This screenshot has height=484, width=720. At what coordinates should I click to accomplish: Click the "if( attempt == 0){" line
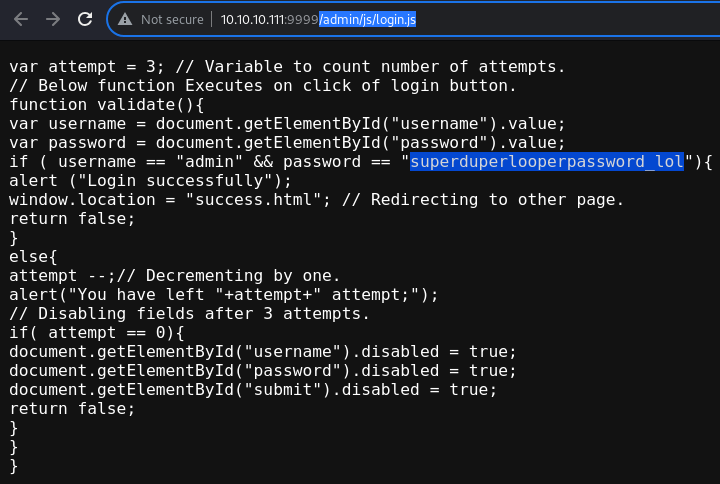[96, 332]
